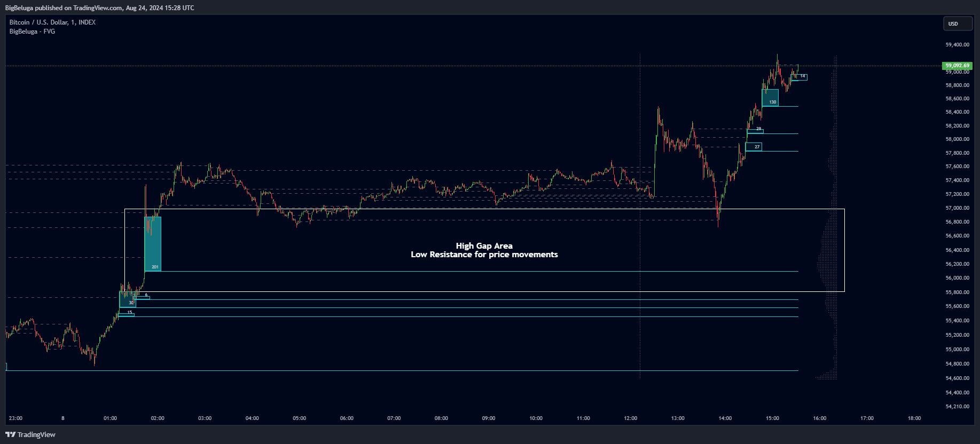
Task: Click the 55,600.00 price axis label
Action: pyautogui.click(x=958, y=306)
